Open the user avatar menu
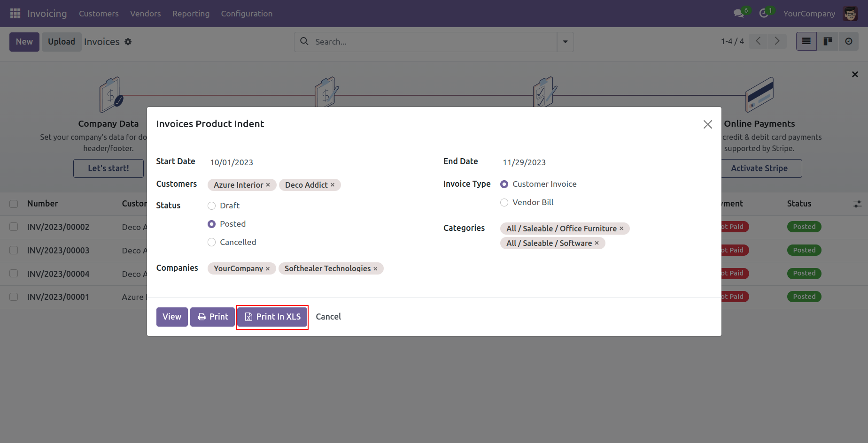This screenshot has height=443, width=868. coord(850,14)
